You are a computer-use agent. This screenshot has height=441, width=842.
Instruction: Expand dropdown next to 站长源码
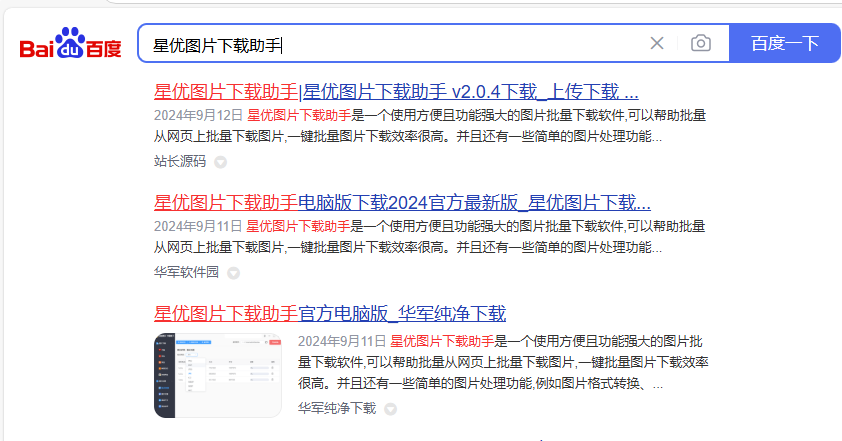click(x=220, y=162)
